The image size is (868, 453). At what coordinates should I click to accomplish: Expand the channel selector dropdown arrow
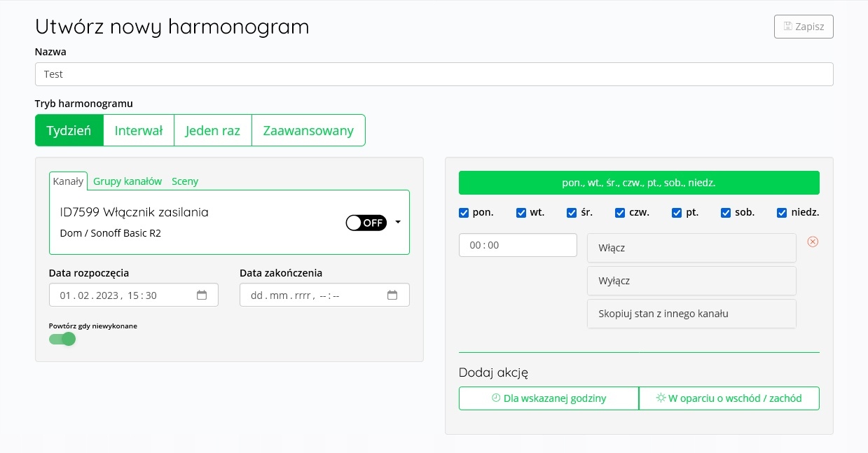(x=398, y=222)
